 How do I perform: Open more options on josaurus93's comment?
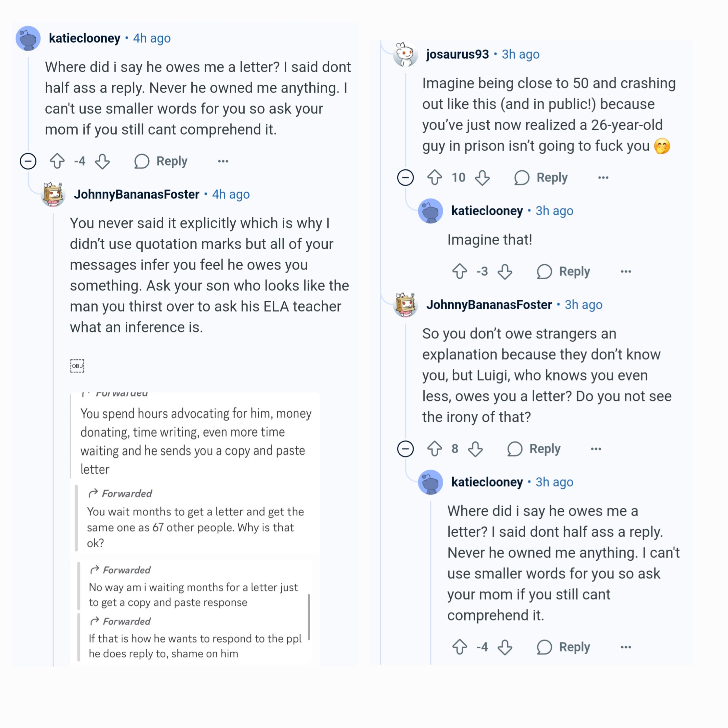603,177
